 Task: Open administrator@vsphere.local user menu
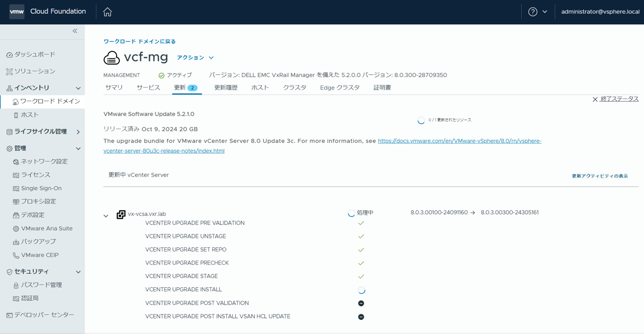tap(600, 12)
